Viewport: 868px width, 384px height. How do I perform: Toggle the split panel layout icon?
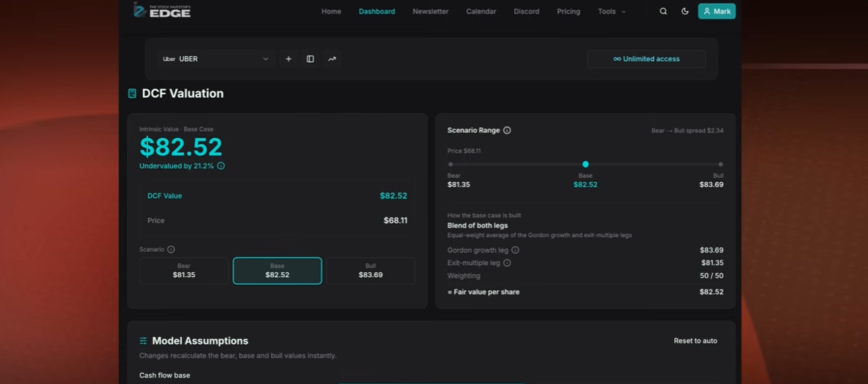(x=310, y=59)
